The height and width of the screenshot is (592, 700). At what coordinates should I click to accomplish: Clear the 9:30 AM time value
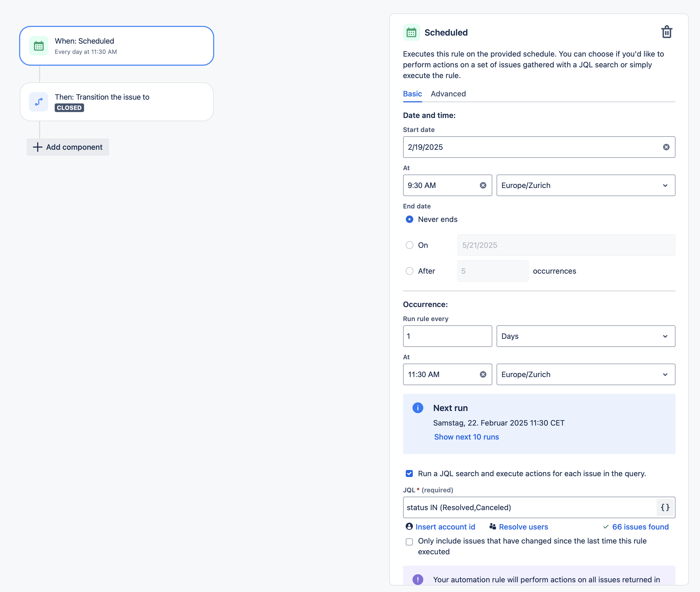click(483, 185)
